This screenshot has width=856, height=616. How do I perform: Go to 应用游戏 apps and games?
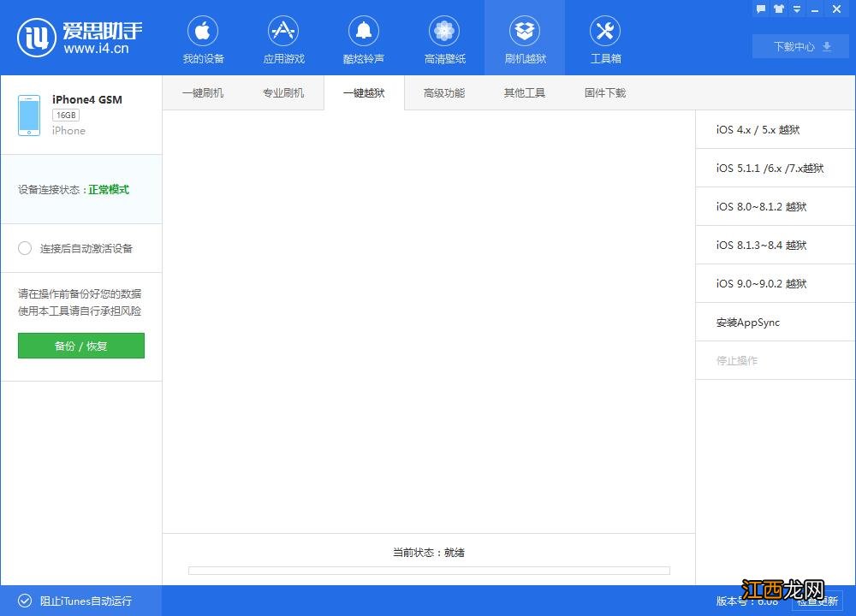283,40
